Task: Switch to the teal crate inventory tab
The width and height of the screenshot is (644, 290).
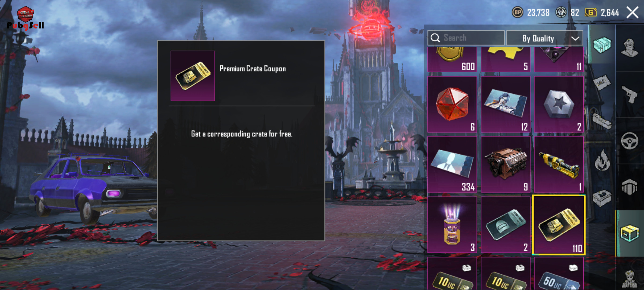Action: coord(602,45)
